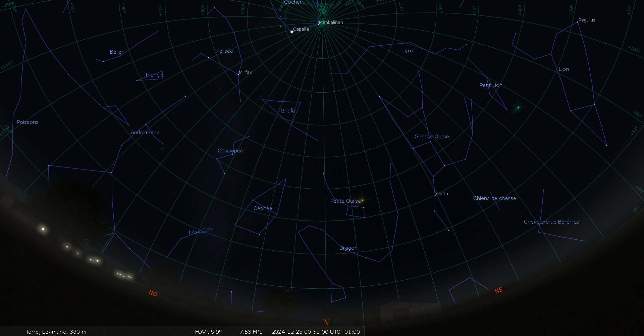Click the Cocher constellation label
The height and width of the screenshot is (336, 644).
pos(293,2)
